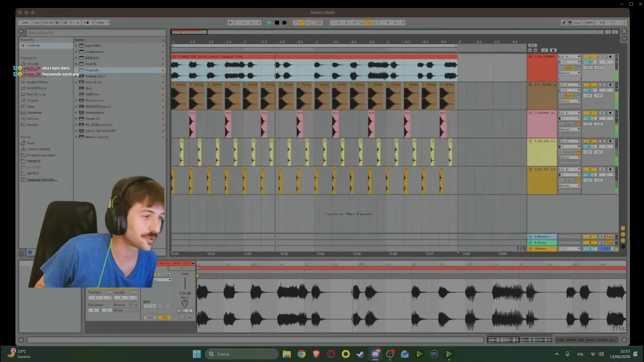The width and height of the screenshot is (644, 362).
Task: Collapse track 2 with its unfold button
Action: coord(530,84)
